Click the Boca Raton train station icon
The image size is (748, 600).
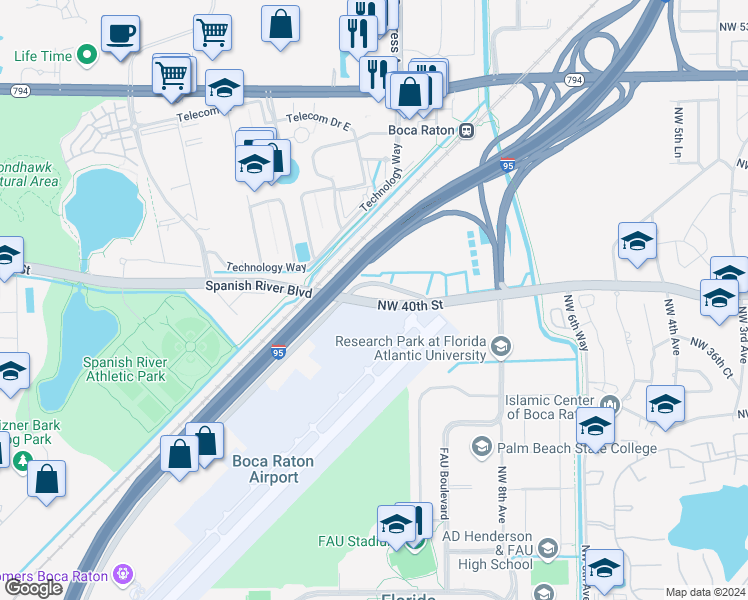pos(467,131)
